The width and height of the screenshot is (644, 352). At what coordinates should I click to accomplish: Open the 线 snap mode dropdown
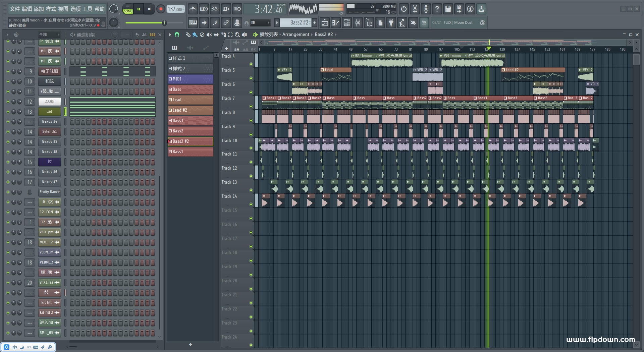[261, 23]
